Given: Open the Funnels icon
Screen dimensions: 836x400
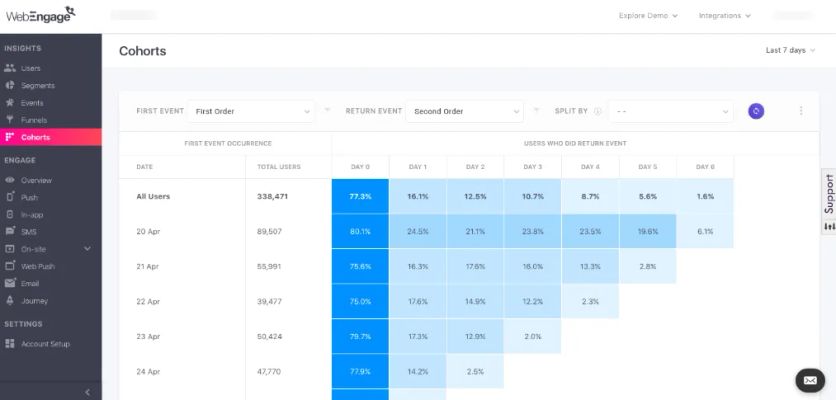Looking at the screenshot, I should pos(10,120).
